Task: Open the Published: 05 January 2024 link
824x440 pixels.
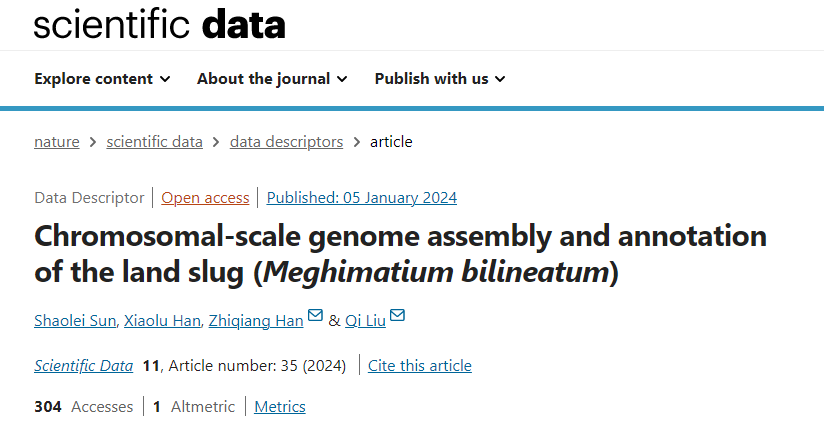Action: [x=362, y=198]
